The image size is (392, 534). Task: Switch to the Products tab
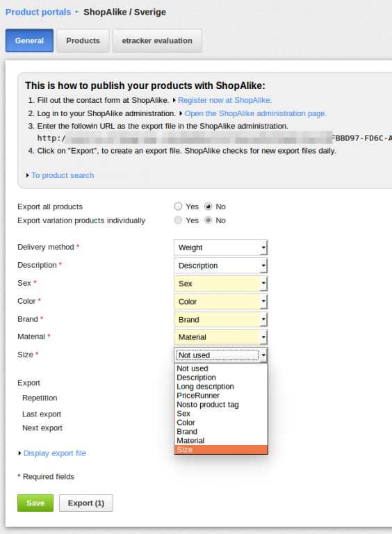(83, 40)
